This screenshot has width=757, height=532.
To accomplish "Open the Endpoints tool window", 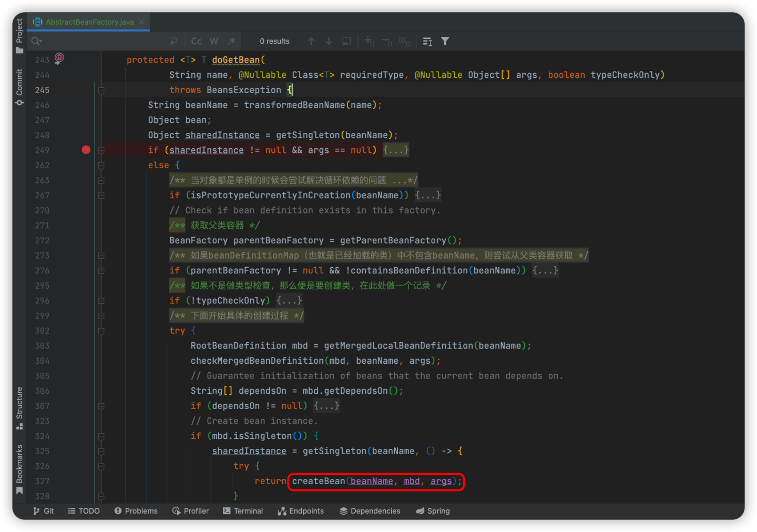I will (x=301, y=511).
